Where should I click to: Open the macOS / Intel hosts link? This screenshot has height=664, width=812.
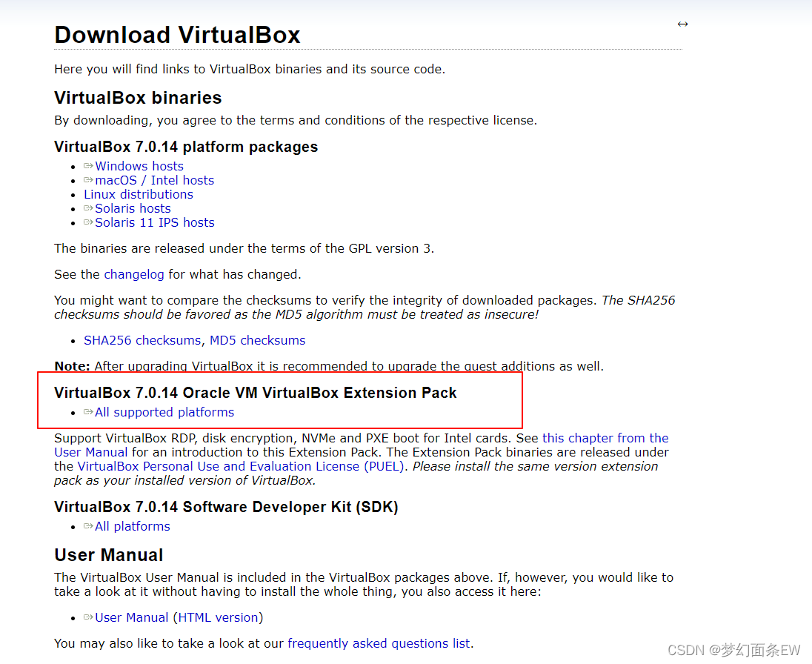(x=154, y=180)
